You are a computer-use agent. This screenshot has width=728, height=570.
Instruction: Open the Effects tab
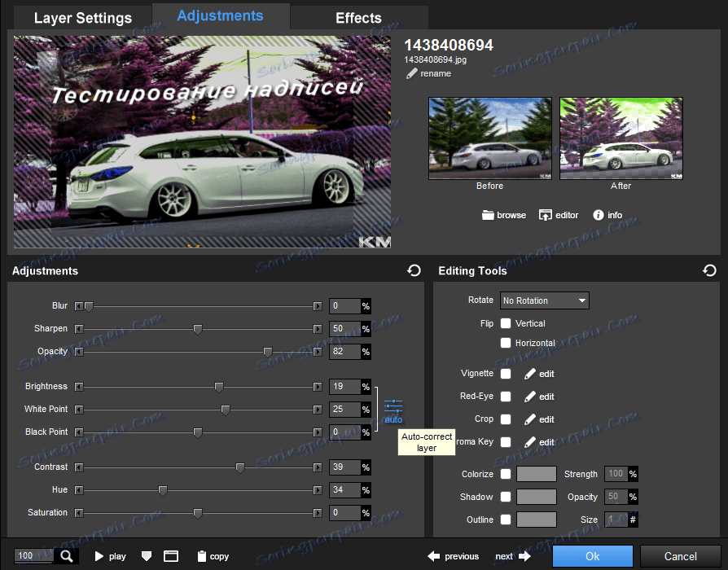(358, 18)
